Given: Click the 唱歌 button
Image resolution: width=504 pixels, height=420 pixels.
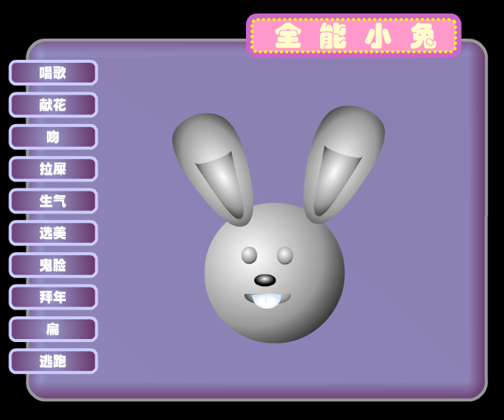Looking at the screenshot, I should [x=53, y=73].
